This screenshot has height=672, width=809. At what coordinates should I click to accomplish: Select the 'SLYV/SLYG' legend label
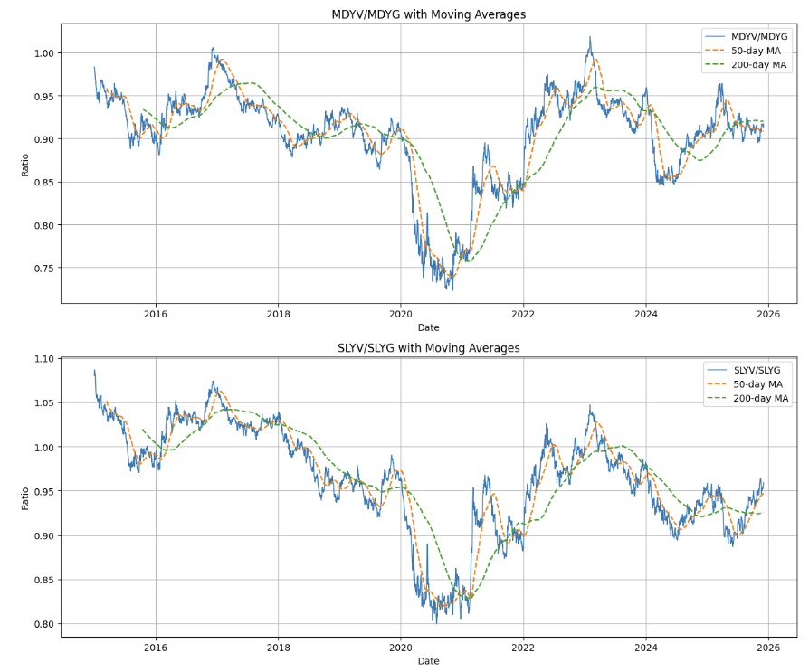(760, 370)
